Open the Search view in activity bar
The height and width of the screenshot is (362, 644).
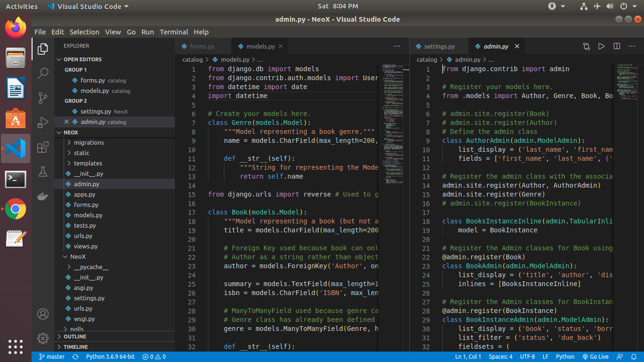tap(43, 73)
